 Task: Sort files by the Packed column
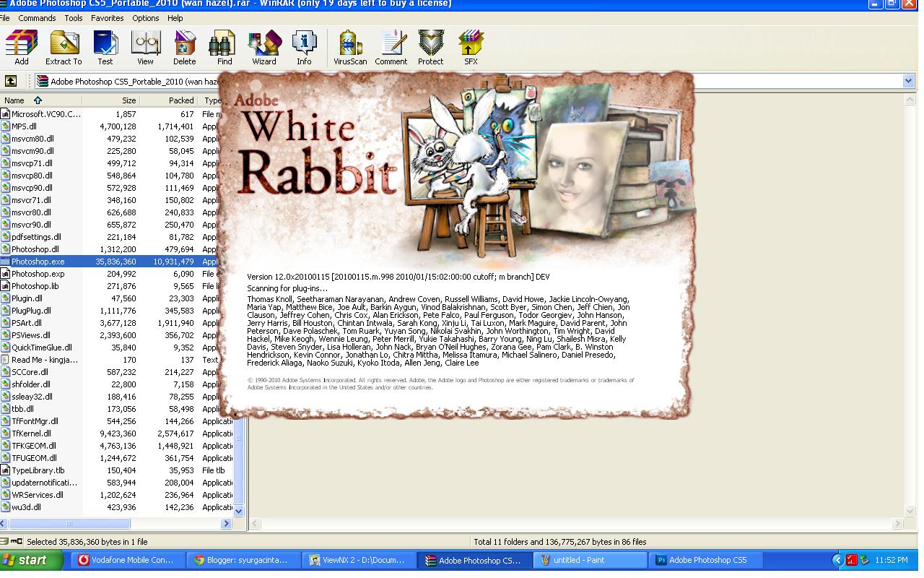(x=168, y=100)
